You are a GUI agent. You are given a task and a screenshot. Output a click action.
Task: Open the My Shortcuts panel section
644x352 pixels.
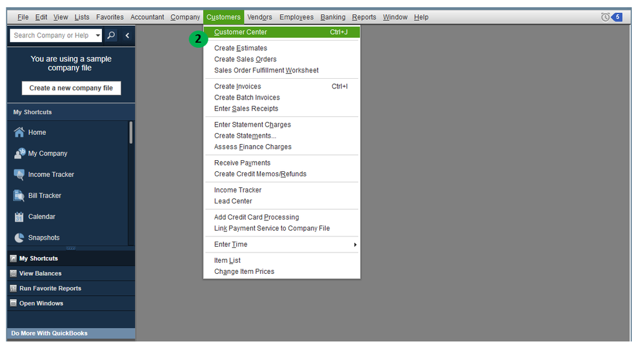[70, 258]
